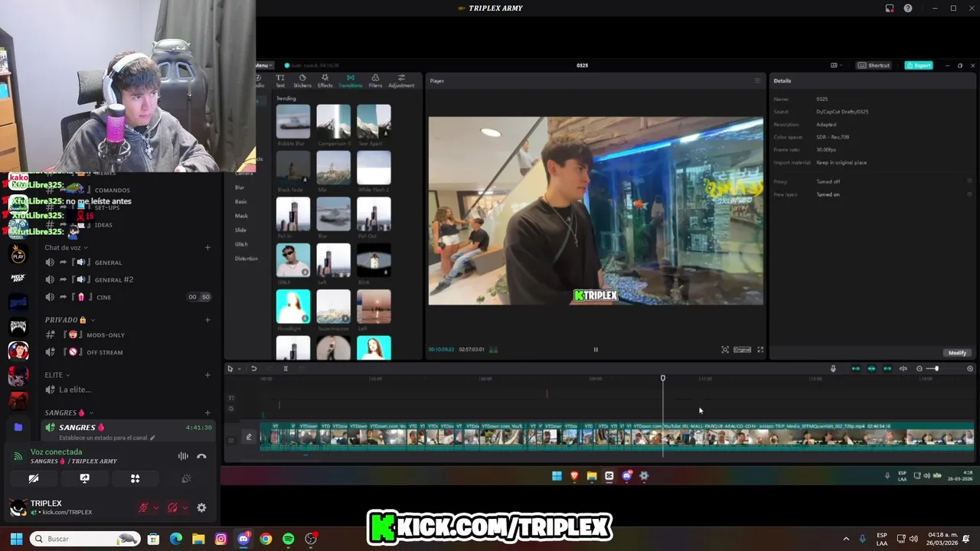Click the player fullscreen icon
Viewport: 980px width, 551px height.
tap(760, 350)
